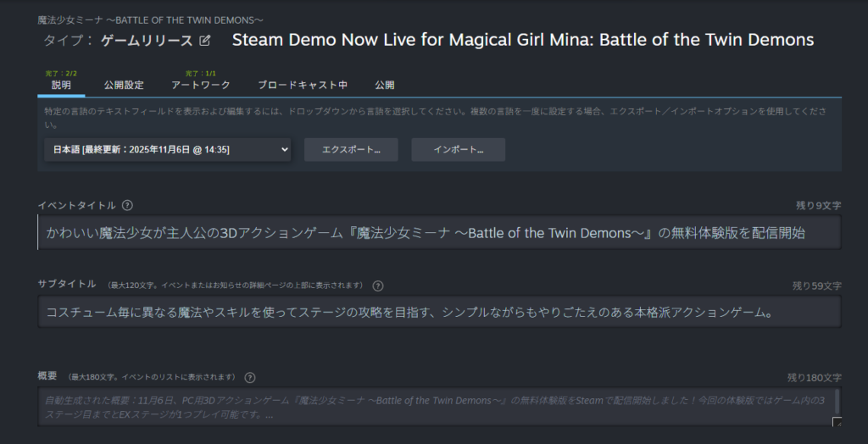Click the edit pencil icon beside ゲームリリース
868x444 pixels.
(x=205, y=41)
